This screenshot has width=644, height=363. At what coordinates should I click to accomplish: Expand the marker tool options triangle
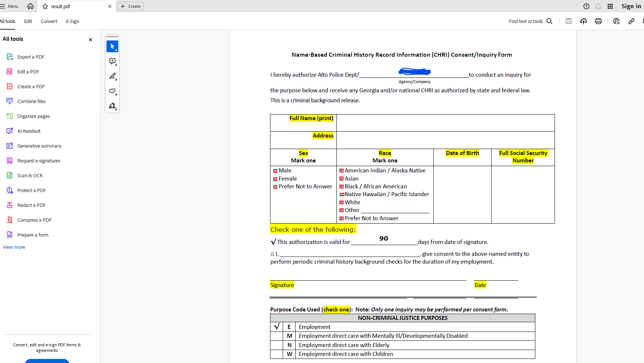pos(116,79)
